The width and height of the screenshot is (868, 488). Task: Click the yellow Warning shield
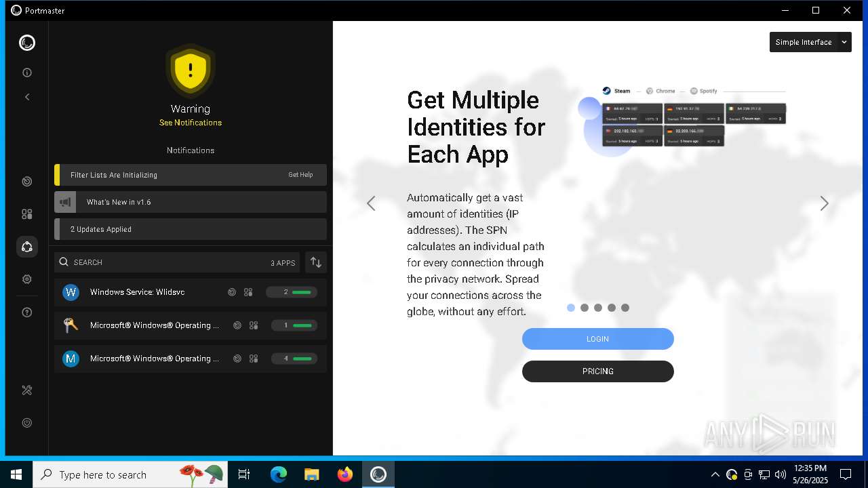pos(191,70)
